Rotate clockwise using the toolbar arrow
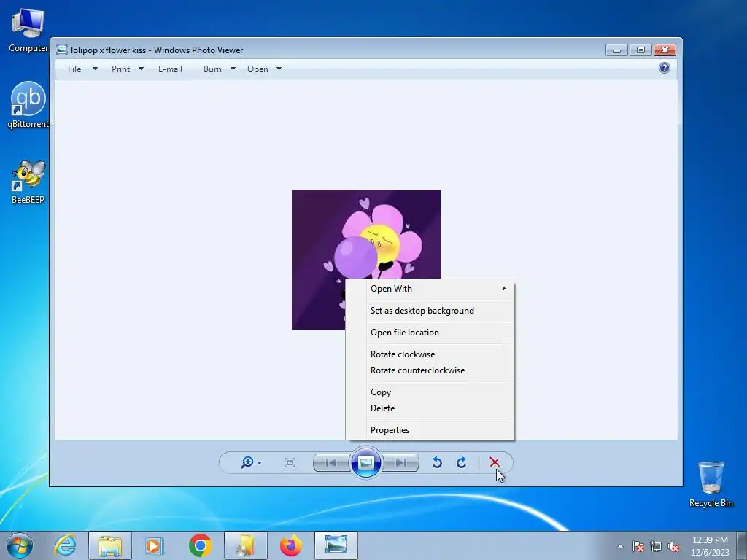 tap(461, 462)
